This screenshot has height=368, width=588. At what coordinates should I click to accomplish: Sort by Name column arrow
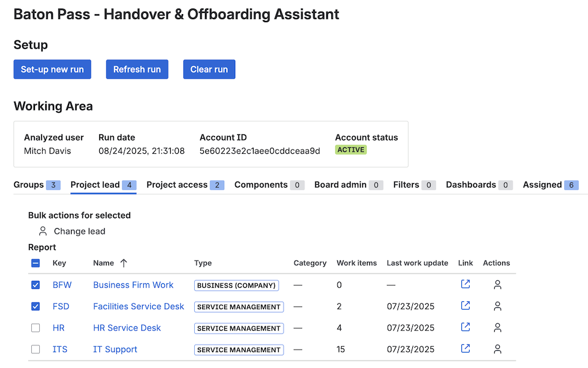coord(124,263)
